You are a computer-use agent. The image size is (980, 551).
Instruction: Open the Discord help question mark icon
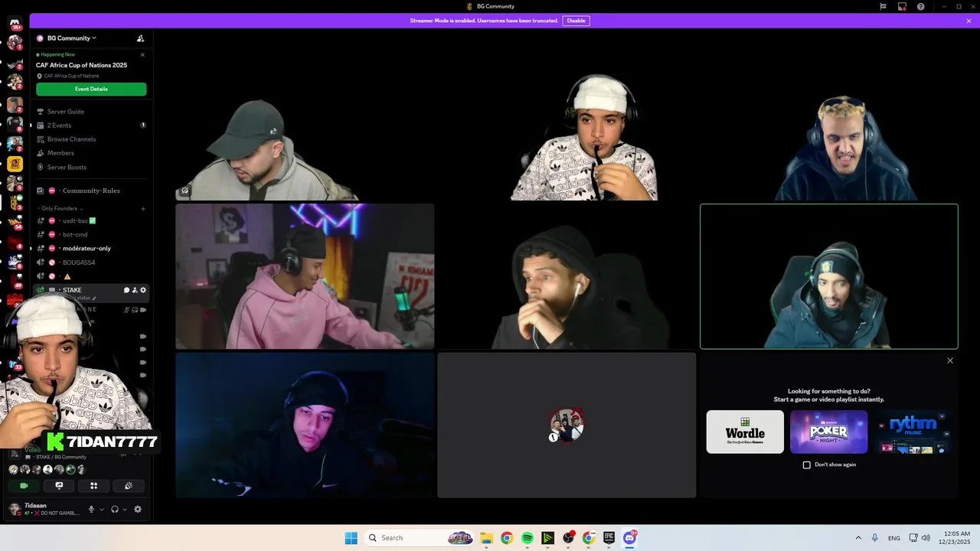920,6
